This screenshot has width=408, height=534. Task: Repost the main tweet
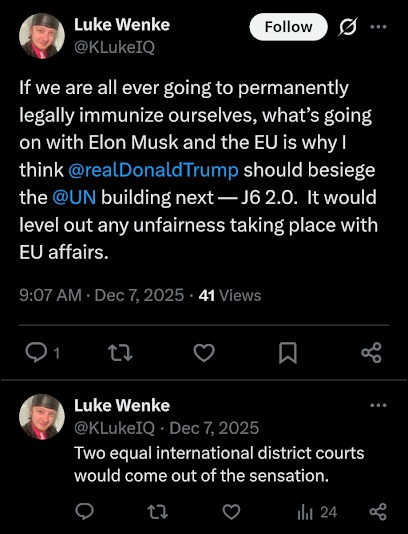click(x=120, y=353)
